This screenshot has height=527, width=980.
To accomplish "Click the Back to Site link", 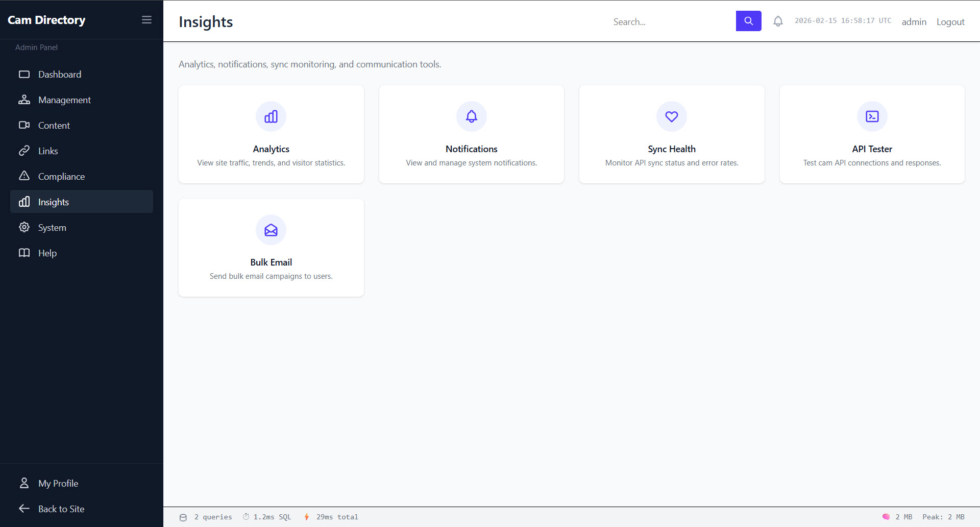I will coord(61,509).
